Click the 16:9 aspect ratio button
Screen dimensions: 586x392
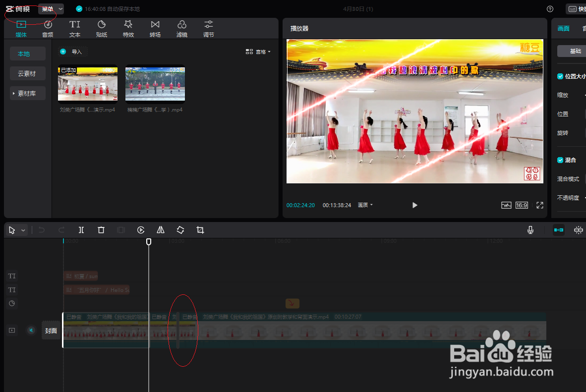coord(522,205)
